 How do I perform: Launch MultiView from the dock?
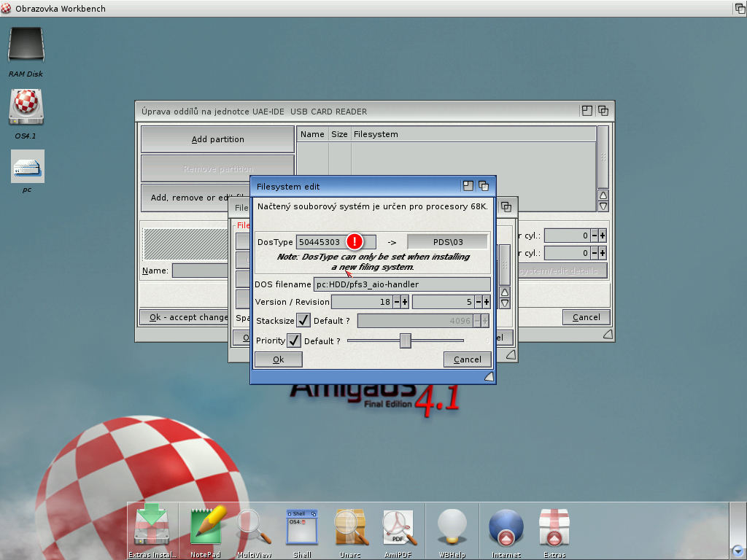click(x=254, y=528)
